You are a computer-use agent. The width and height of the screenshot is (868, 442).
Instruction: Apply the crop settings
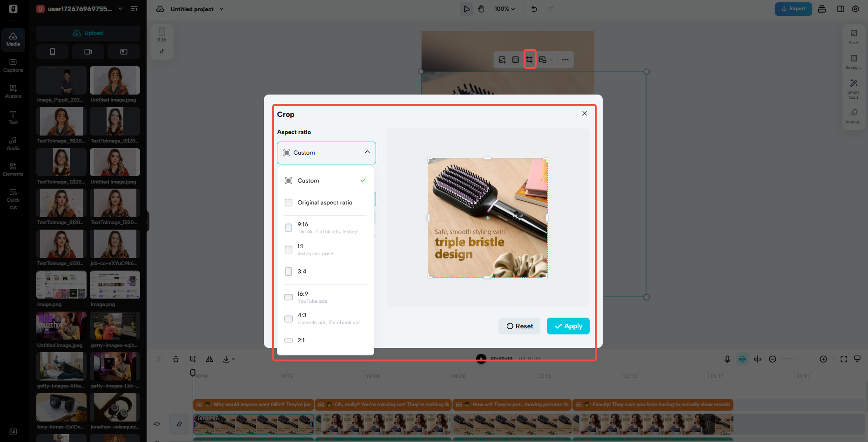click(568, 326)
